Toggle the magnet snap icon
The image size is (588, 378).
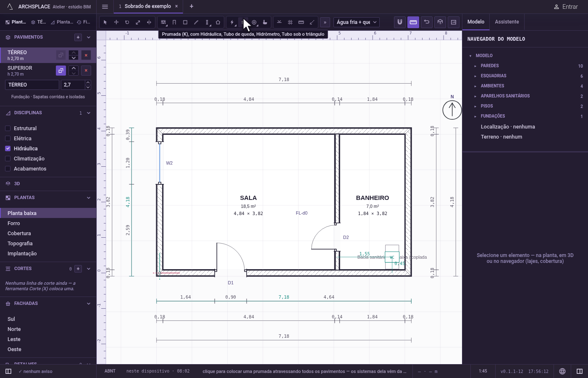pos(400,22)
